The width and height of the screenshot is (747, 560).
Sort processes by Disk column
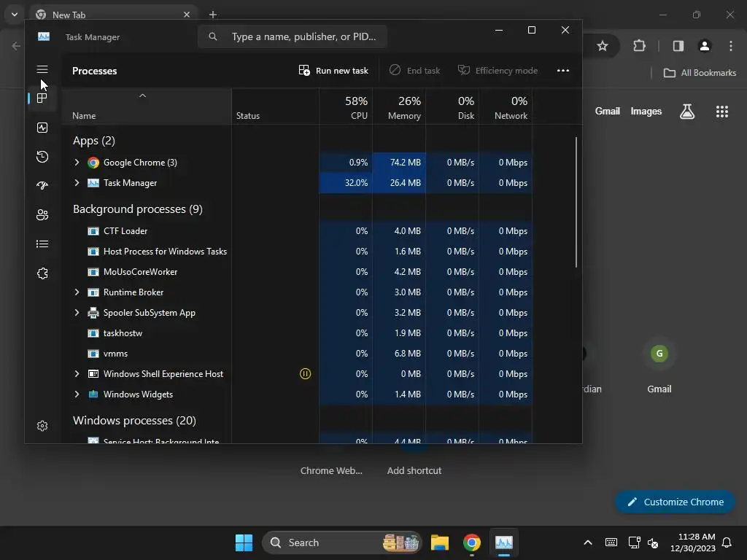click(x=452, y=107)
